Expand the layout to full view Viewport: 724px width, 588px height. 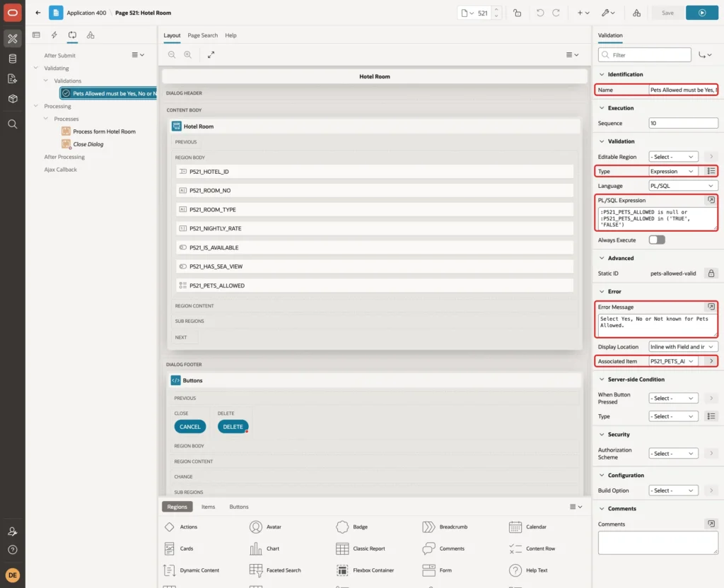click(211, 54)
